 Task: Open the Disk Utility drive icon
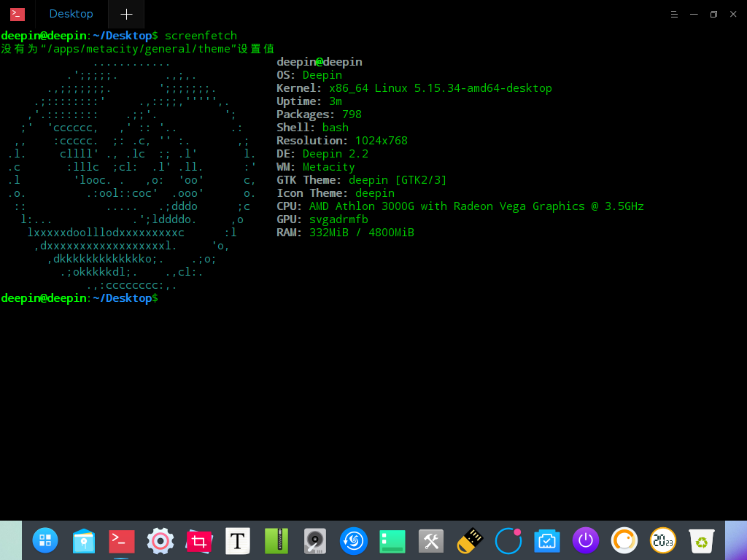[314, 541]
